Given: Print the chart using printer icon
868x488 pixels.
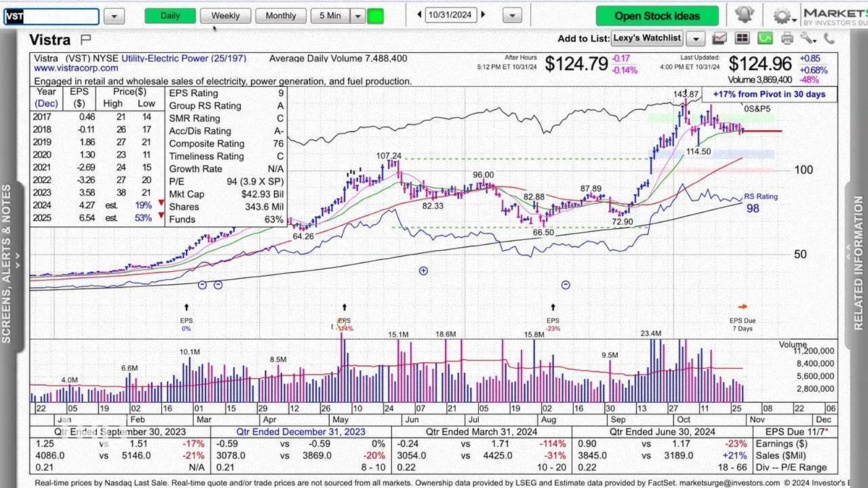Looking at the screenshot, I should pyautogui.click(x=786, y=38).
